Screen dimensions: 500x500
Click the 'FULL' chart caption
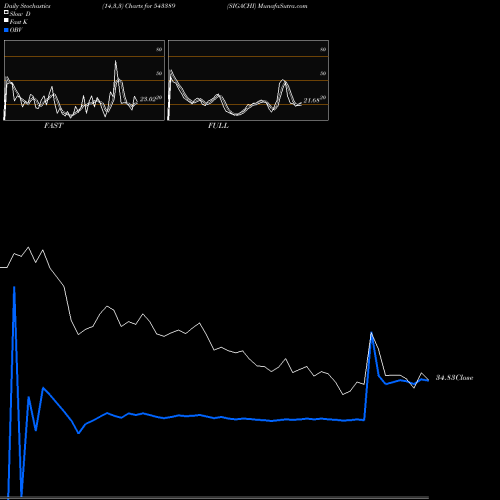click(218, 126)
